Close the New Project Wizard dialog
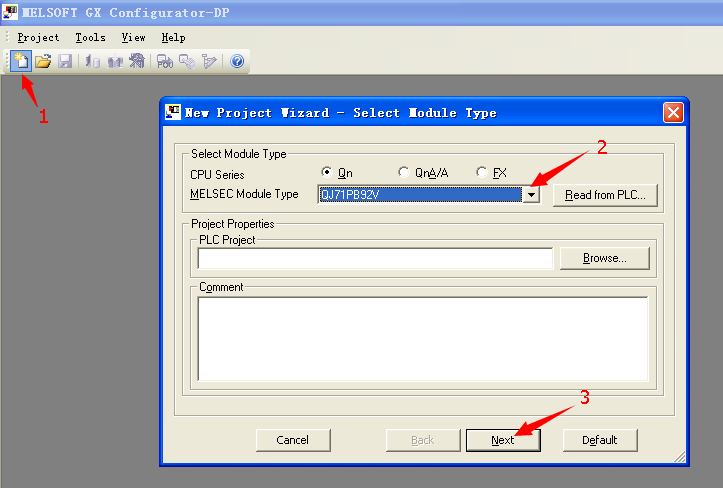This screenshot has width=723, height=488. point(673,113)
